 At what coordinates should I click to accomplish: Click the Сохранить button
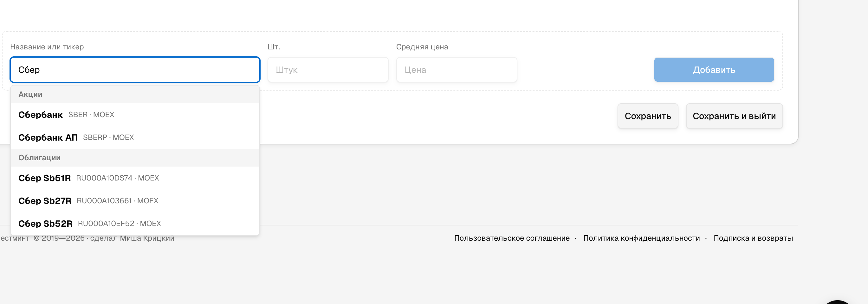pyautogui.click(x=648, y=116)
